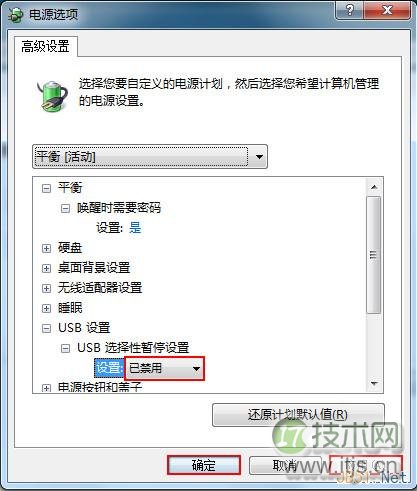Image resolution: width=417 pixels, height=491 pixels.
Task: Click the 确定 button
Action: (204, 465)
